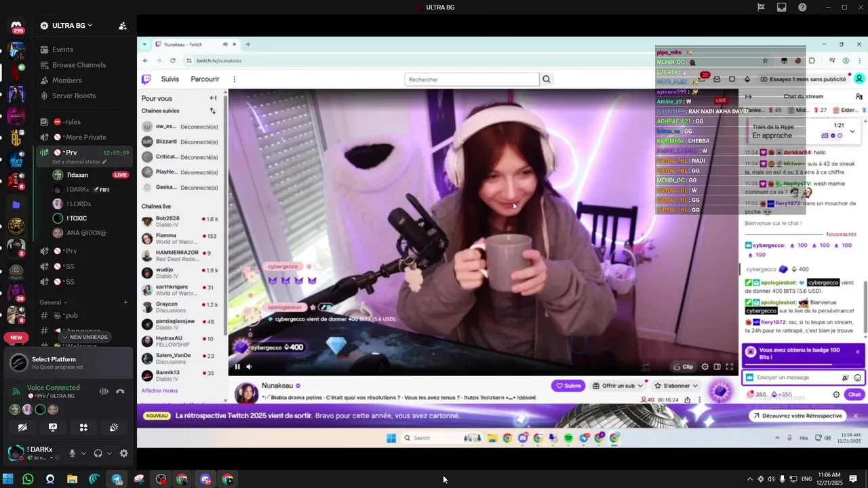The height and width of the screenshot is (488, 868).
Task: Click the invite members icon beside ULTRA BG
Action: [x=123, y=26]
